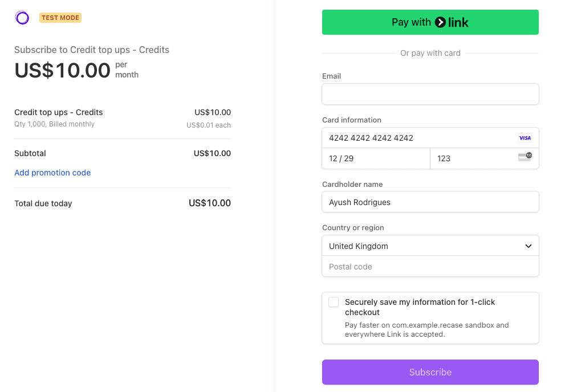Click the Total due today amount
This screenshot has height=392, width=565.
[210, 203]
